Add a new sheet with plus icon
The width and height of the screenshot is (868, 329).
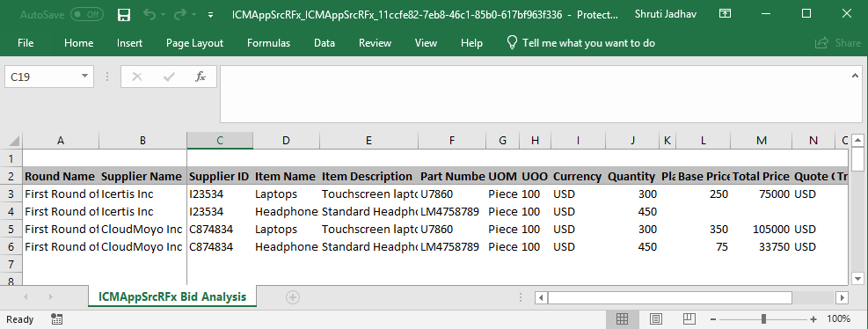point(293,297)
